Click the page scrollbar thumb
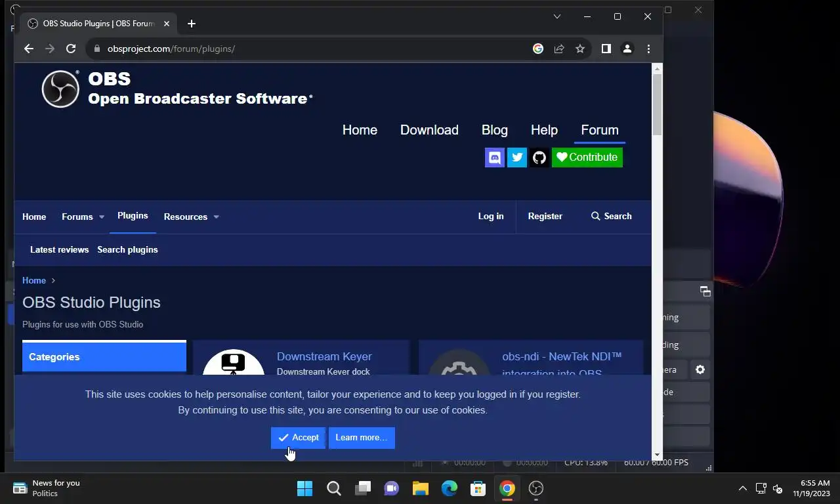This screenshot has width=840, height=504. pyautogui.click(x=657, y=105)
